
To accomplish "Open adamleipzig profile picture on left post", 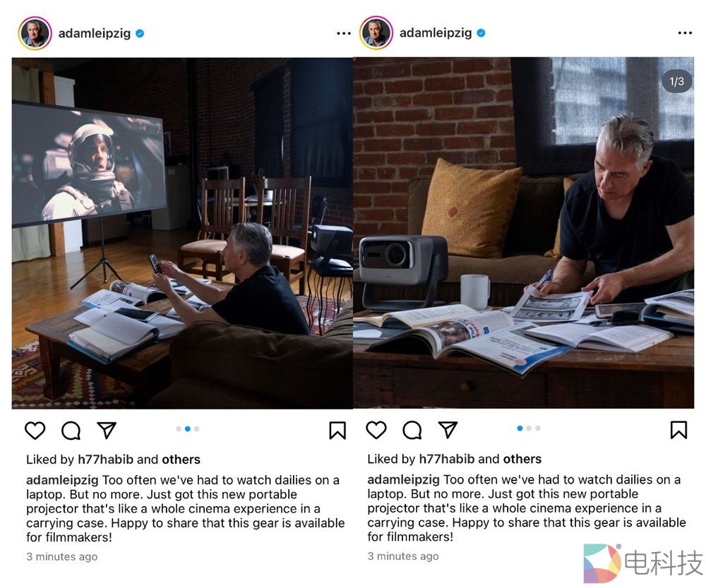I will pyautogui.click(x=35, y=33).
